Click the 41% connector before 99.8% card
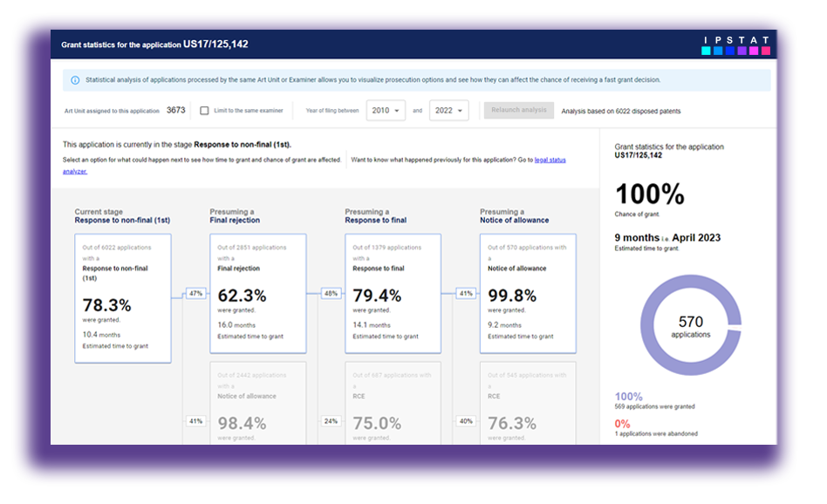827x504 pixels. pos(466,294)
